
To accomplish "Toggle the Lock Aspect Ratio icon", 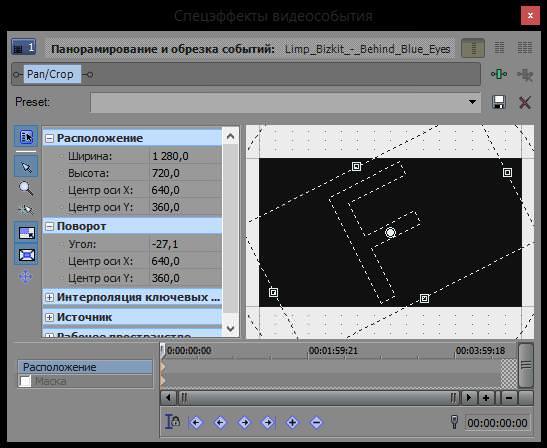I will (27, 233).
